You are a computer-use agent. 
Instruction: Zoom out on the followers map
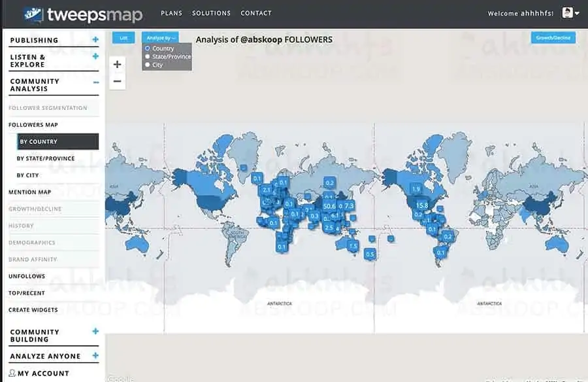[117, 81]
